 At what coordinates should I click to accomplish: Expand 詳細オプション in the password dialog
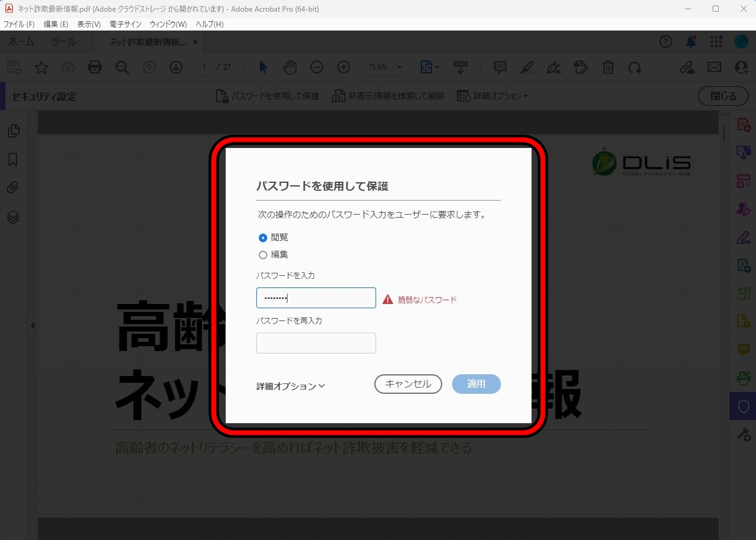(290, 386)
